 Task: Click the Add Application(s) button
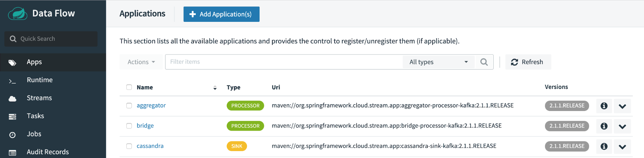(221, 14)
